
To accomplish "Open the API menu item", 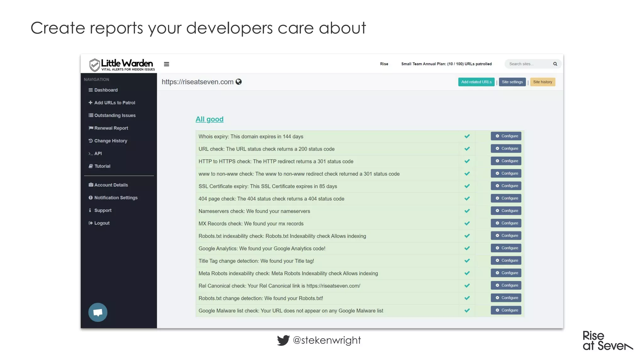I will click(95, 153).
